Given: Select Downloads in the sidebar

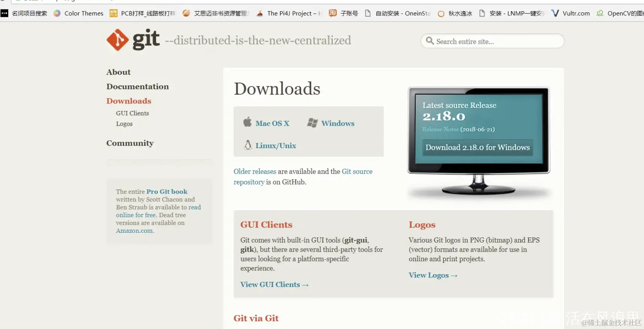Looking at the screenshot, I should [x=129, y=101].
